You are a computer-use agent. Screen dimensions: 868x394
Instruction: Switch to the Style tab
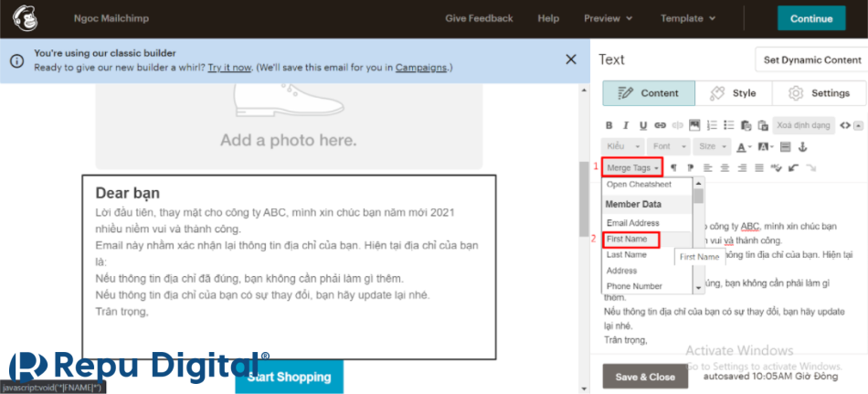[x=733, y=93]
